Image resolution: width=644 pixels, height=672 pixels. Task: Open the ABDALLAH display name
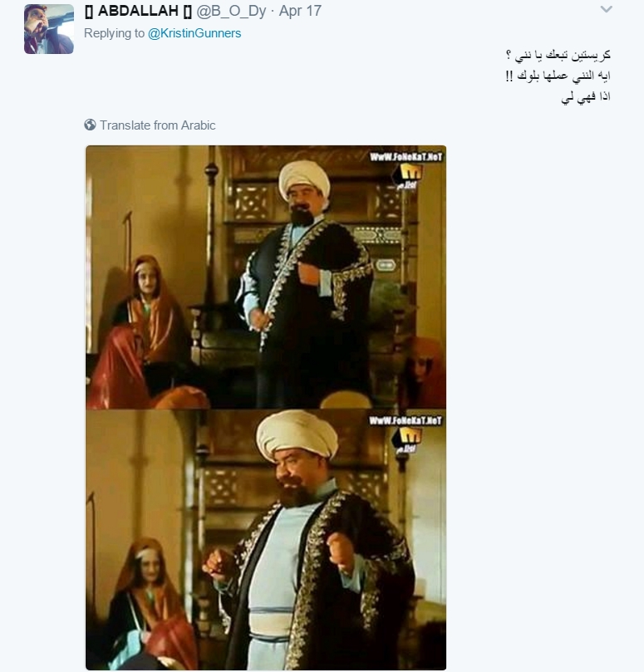pos(138,11)
